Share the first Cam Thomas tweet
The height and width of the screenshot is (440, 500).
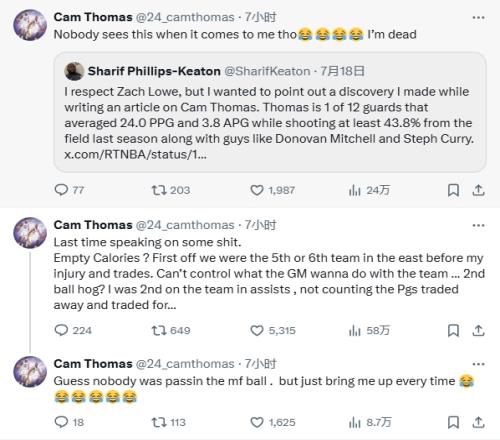pos(478,190)
